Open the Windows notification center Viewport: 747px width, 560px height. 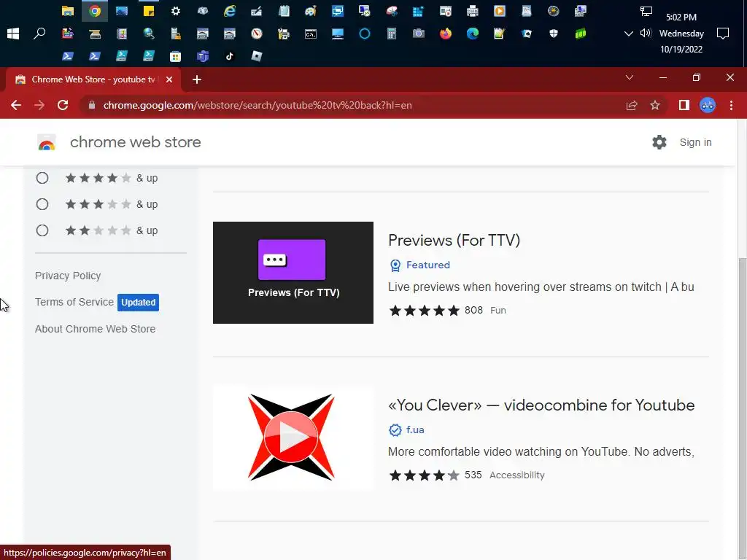click(x=723, y=34)
